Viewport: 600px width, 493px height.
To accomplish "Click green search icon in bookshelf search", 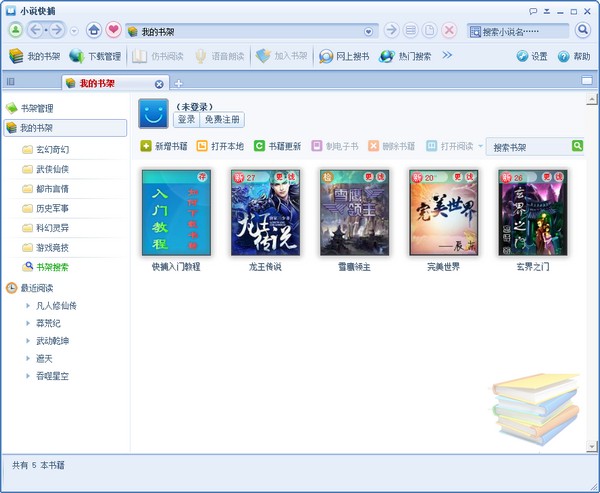I will [x=577, y=146].
